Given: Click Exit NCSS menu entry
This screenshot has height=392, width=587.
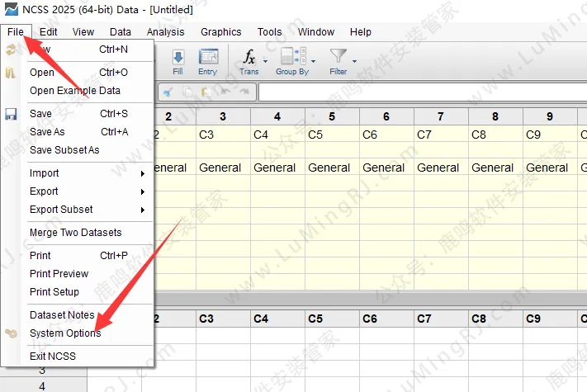Looking at the screenshot, I should click(x=53, y=357).
